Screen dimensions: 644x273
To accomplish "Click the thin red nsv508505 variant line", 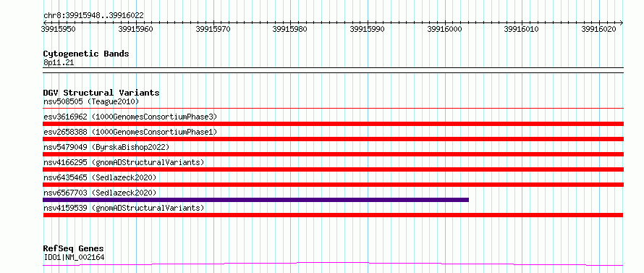I will 333,109.
